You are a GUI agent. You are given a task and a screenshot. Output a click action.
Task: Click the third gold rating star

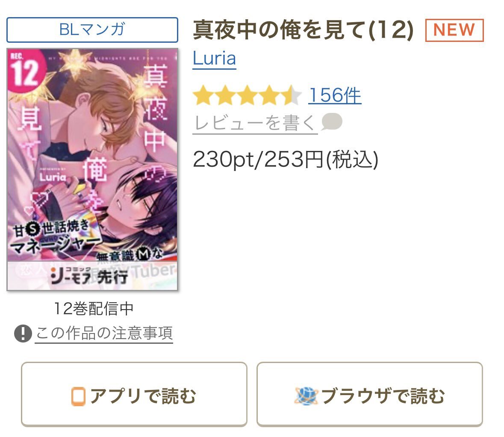pos(248,95)
